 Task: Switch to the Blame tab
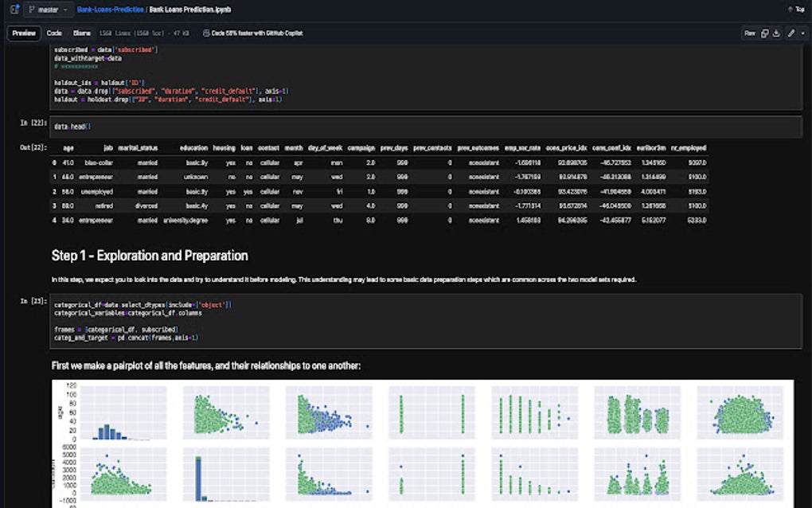(80, 33)
